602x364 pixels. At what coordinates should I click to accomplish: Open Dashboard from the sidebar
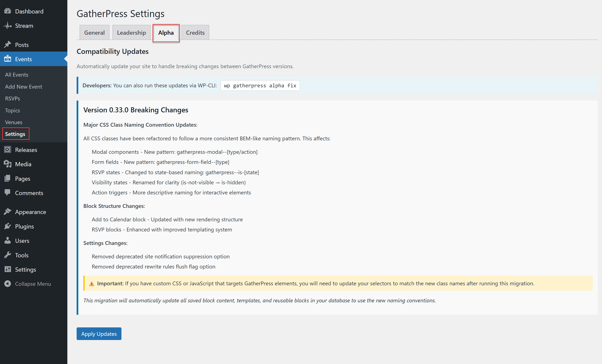[x=33, y=11]
